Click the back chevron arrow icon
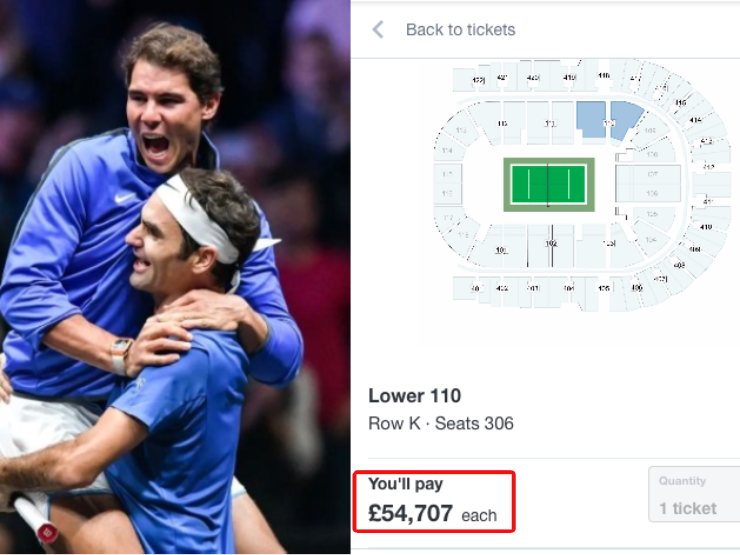This screenshot has width=740, height=555. [x=378, y=30]
